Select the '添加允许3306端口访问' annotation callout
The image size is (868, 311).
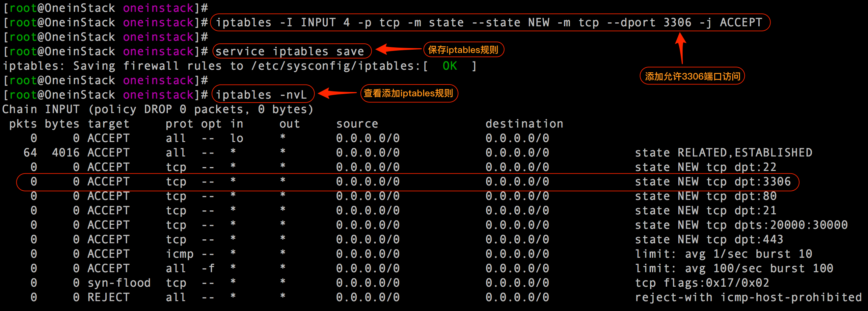point(692,76)
